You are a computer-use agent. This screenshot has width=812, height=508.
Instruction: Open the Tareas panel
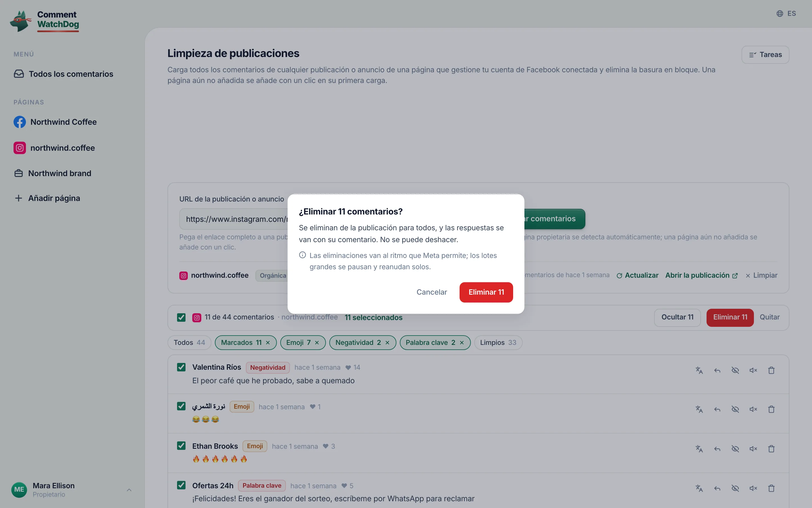click(765, 55)
